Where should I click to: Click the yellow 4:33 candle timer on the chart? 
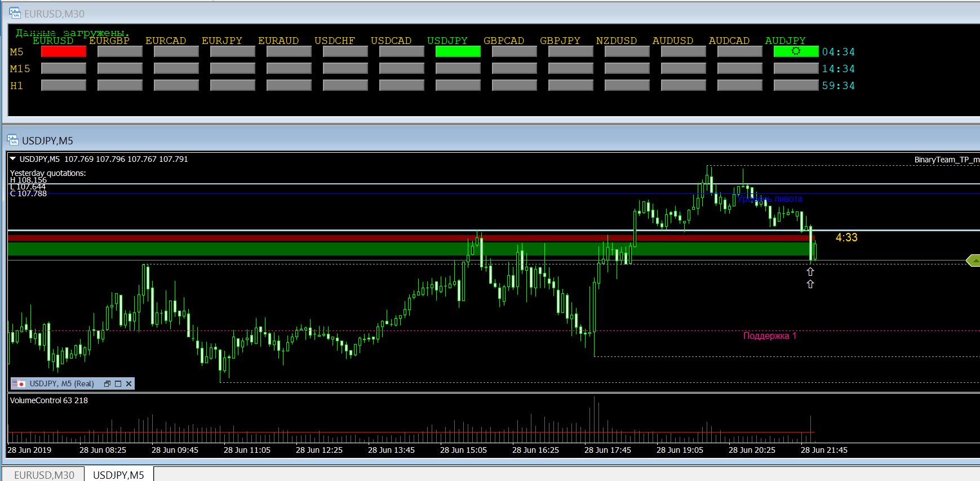click(x=846, y=237)
